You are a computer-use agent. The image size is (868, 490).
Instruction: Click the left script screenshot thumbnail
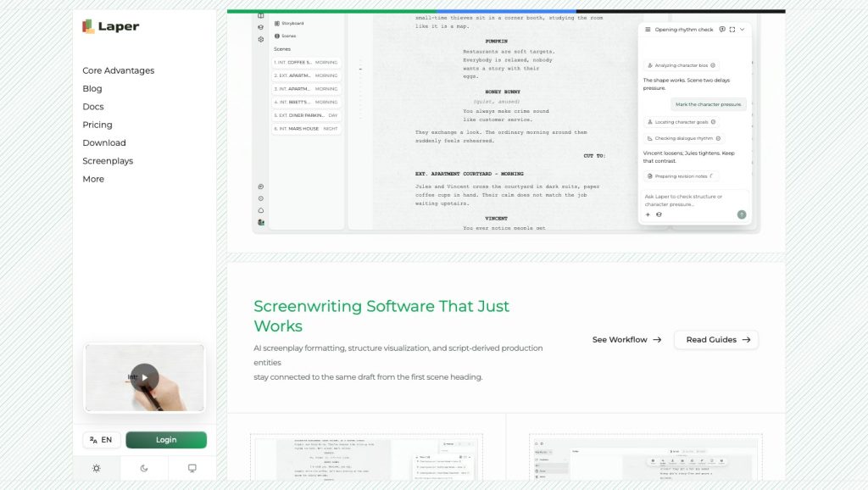[x=366, y=458]
